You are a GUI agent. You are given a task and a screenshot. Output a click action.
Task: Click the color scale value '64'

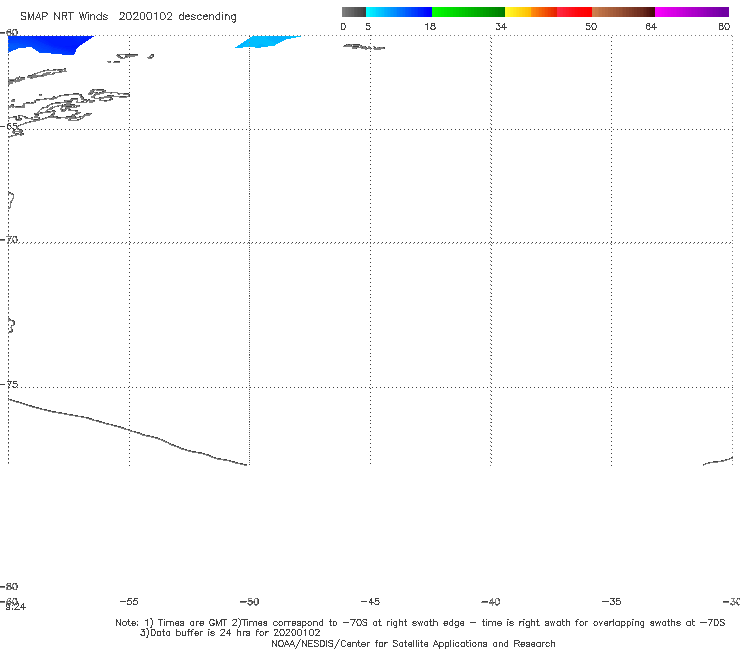pos(651,26)
